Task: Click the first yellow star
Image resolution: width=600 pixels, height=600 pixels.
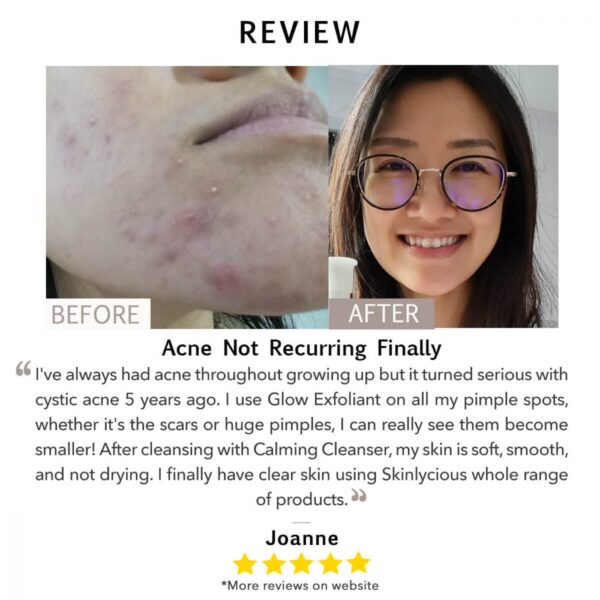Action: (x=245, y=564)
